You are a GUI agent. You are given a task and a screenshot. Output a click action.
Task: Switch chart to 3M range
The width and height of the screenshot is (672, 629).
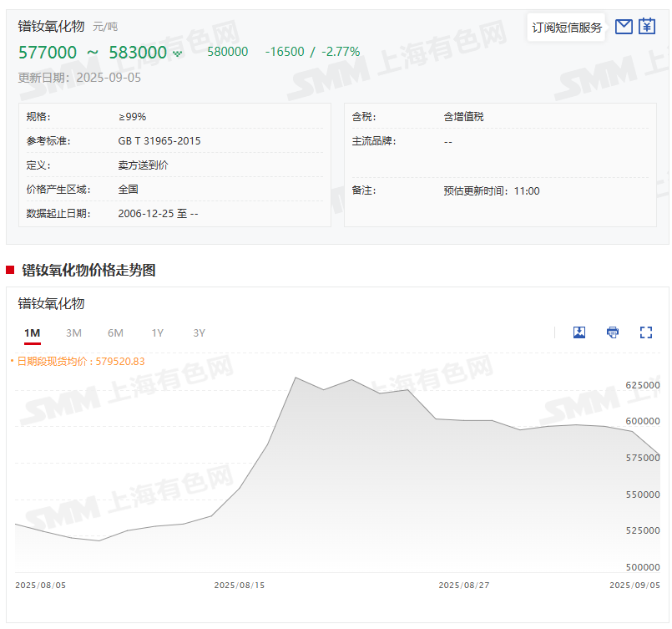tap(73, 333)
